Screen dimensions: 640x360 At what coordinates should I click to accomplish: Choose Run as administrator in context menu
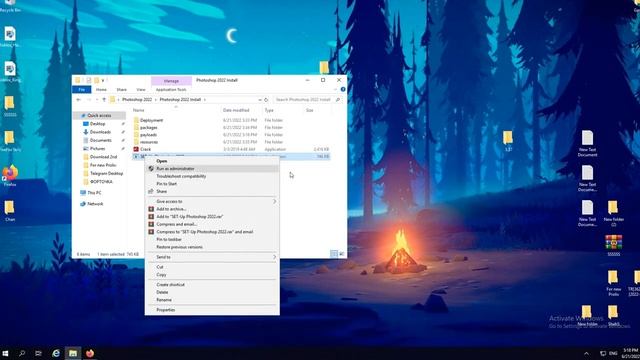point(212,169)
